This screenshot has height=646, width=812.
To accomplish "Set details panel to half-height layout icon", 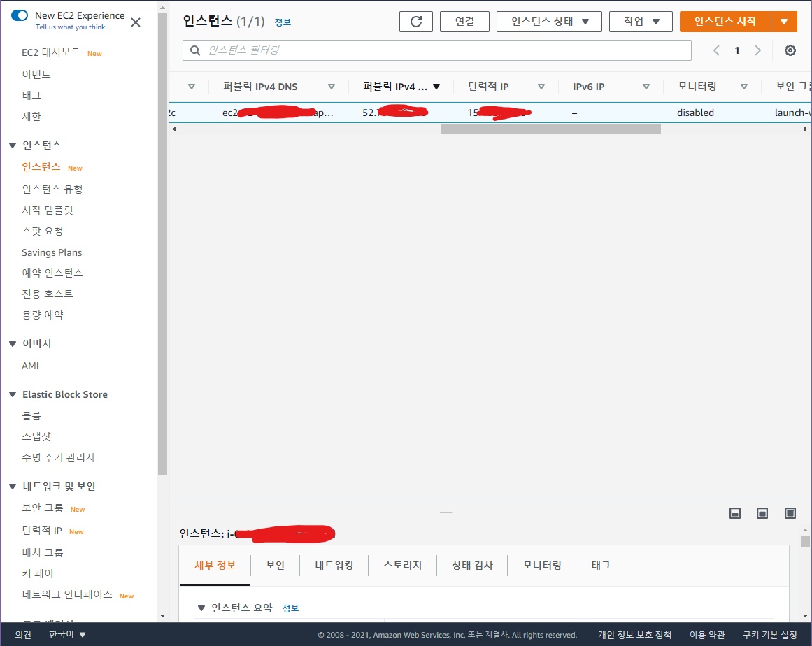I will pos(762,513).
